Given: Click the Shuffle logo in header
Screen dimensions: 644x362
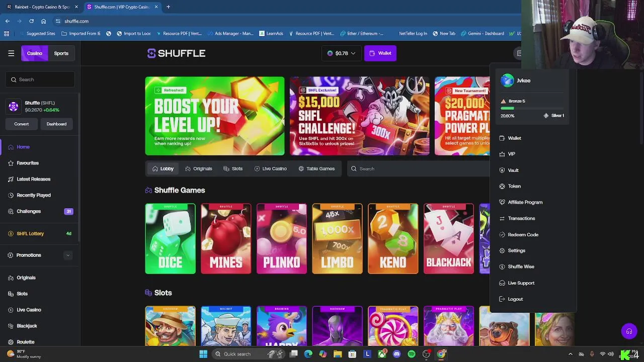Looking at the screenshot, I should 176,53.
